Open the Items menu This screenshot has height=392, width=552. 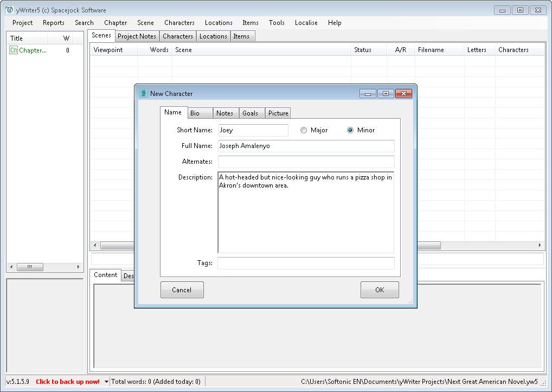(251, 23)
